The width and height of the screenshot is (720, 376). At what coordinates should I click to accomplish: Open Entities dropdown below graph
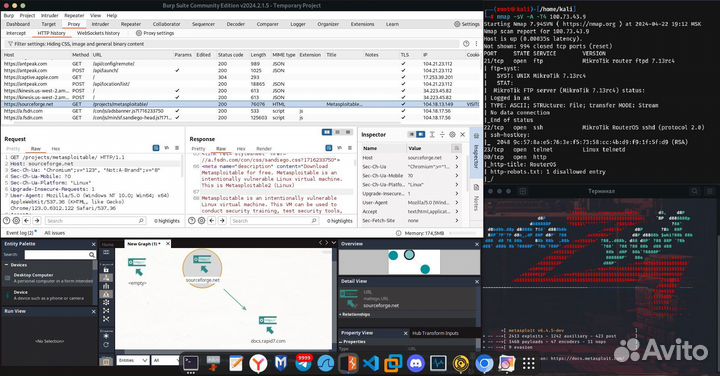pos(133,360)
